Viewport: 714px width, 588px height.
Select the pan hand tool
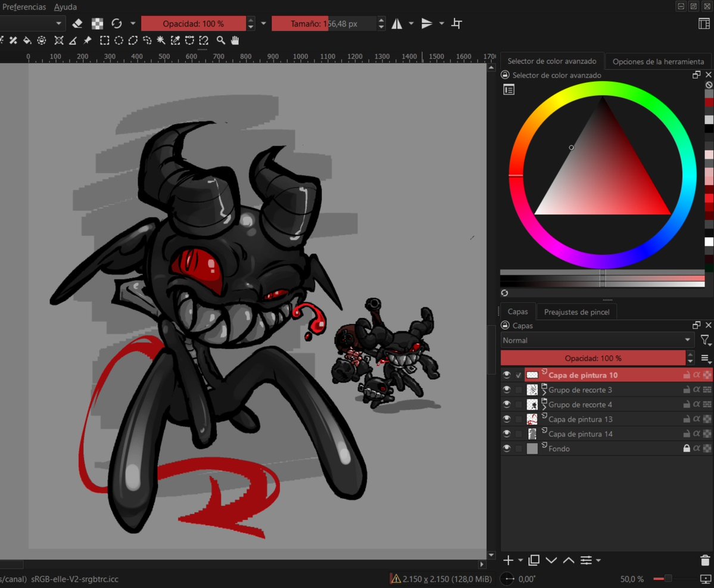point(235,41)
